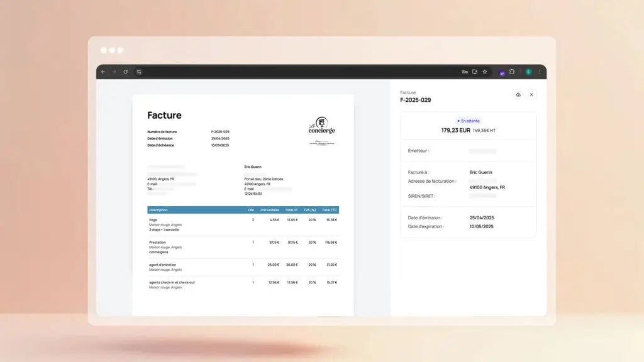Screen dimensions: 644x362
Task: Open the green user profile avatar
Action: [528, 72]
